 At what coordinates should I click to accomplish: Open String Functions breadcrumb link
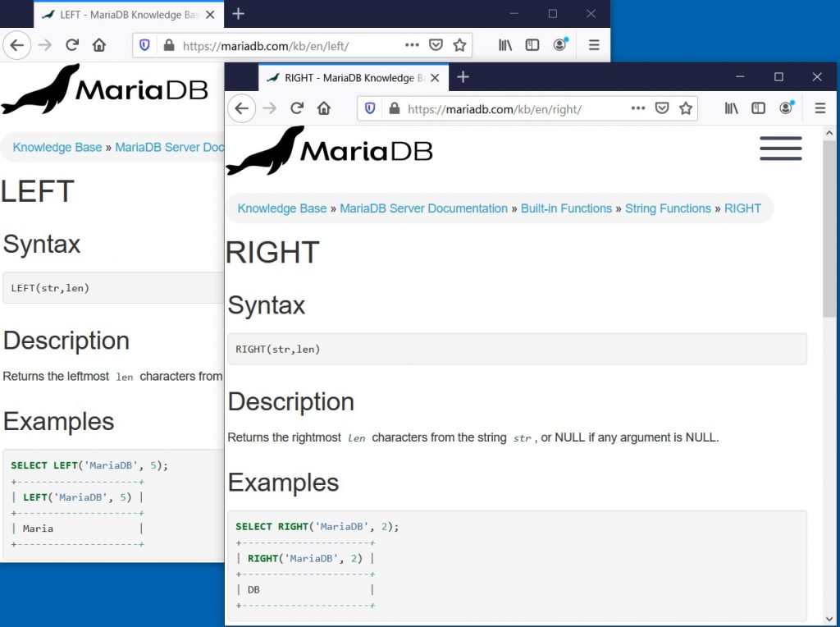[x=668, y=208]
